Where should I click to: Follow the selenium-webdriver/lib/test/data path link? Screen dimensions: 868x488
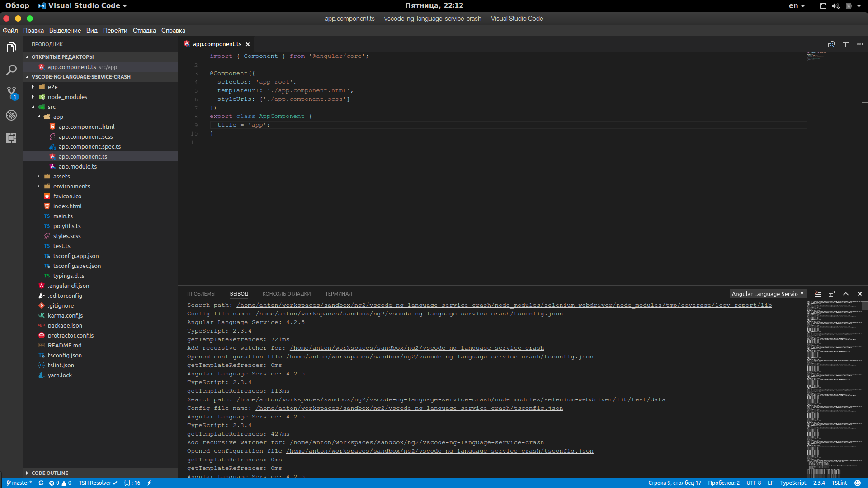(x=451, y=399)
